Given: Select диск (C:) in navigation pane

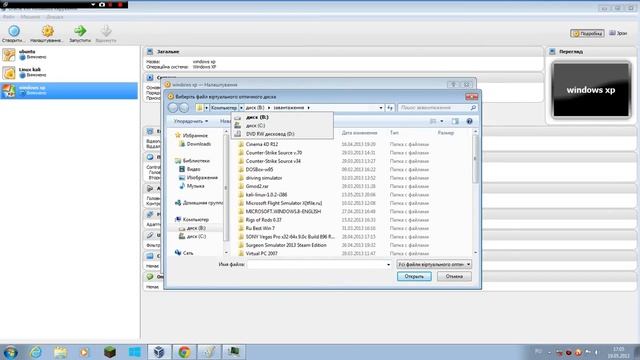Looking at the screenshot, I should [x=196, y=236].
